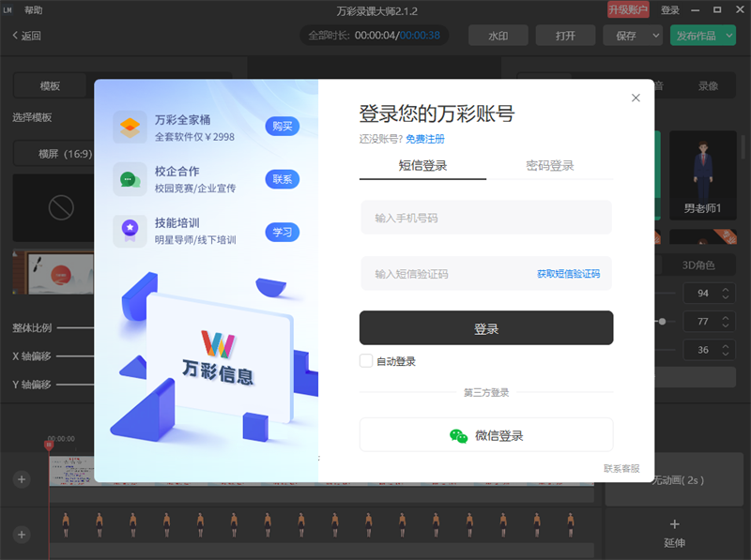Screen dimensions: 751x560
Task: Choose the 男老师1 character thumbnail
Action: click(x=702, y=175)
